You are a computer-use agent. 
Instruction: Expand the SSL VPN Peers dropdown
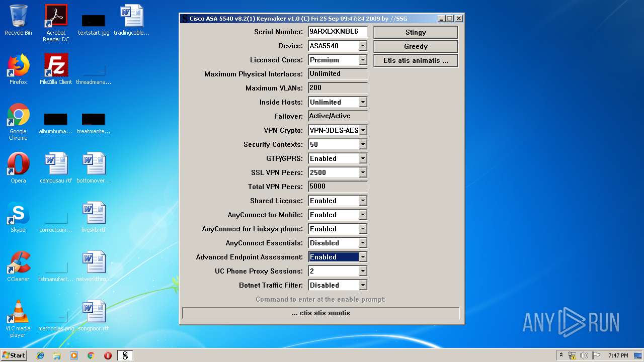363,172
